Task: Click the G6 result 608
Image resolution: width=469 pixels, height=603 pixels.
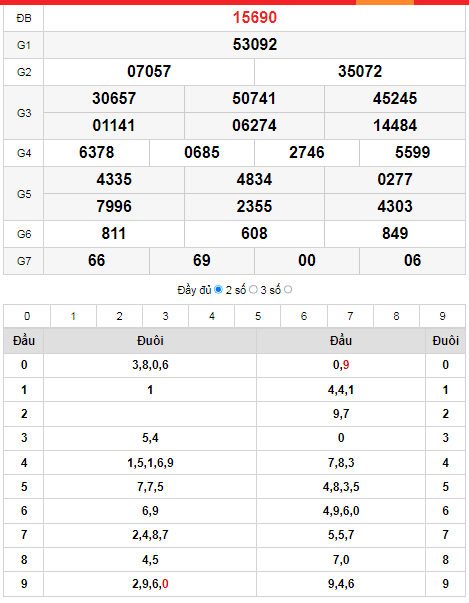Action: click(254, 233)
